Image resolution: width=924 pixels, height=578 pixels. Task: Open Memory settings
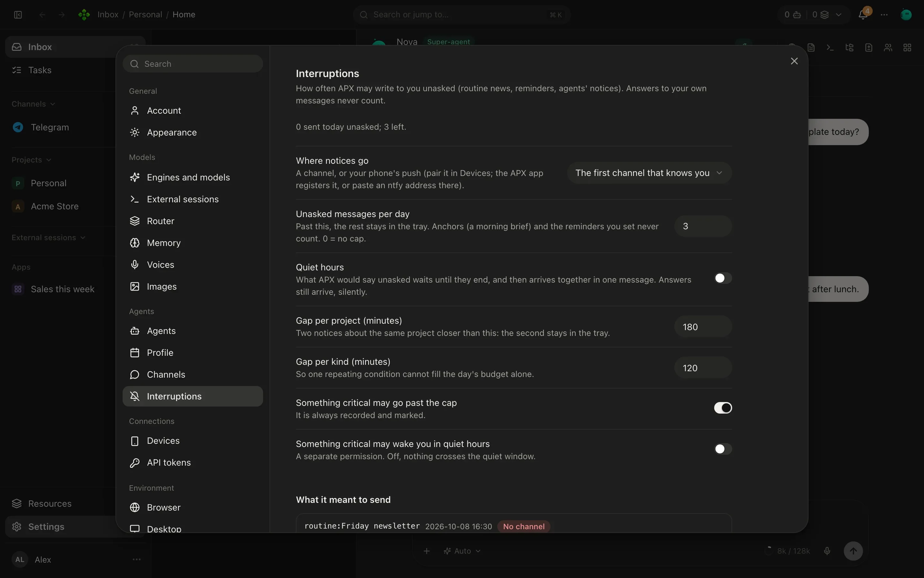tap(193, 243)
